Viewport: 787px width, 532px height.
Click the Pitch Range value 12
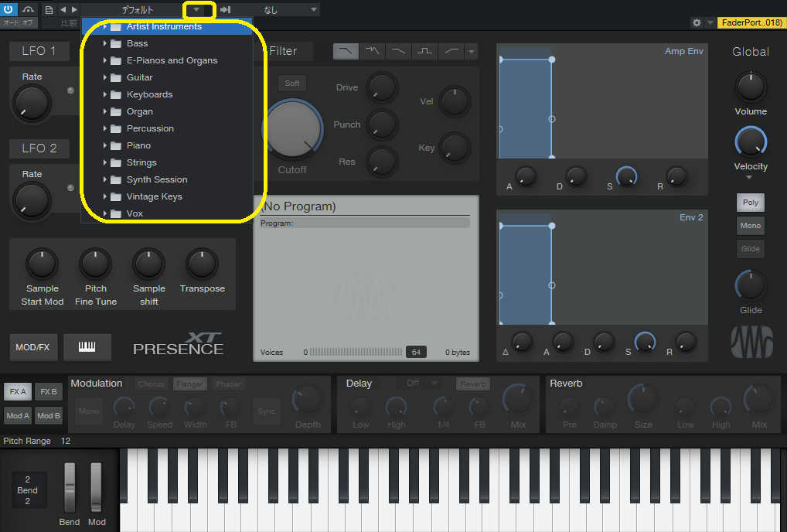point(66,441)
